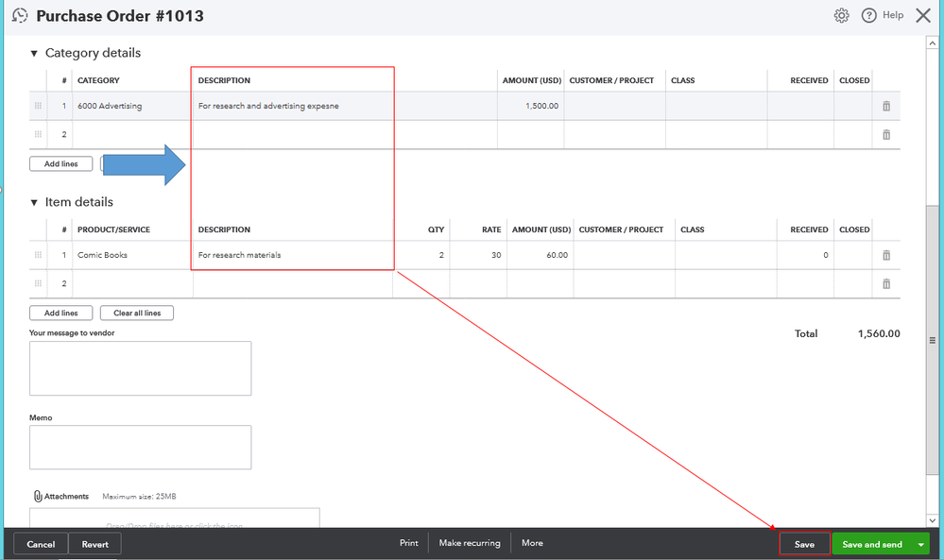The width and height of the screenshot is (944, 560).
Task: Close the Purchase Order window
Action: pos(923,16)
